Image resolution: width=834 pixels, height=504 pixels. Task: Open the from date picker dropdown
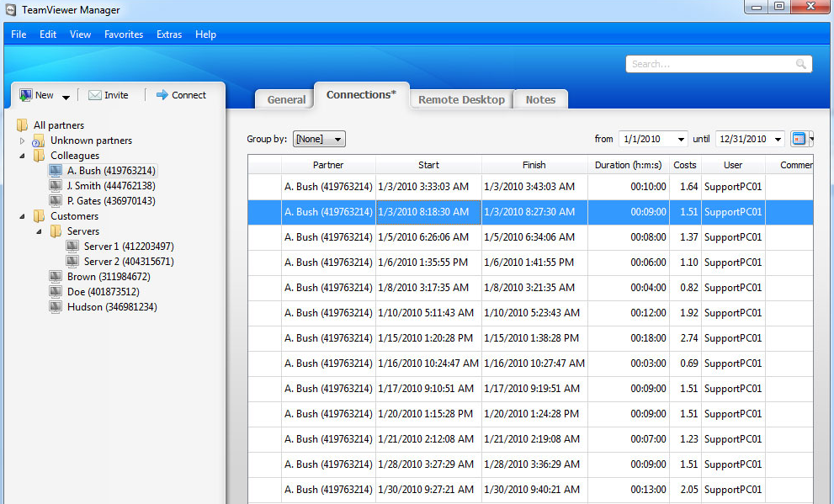point(681,140)
